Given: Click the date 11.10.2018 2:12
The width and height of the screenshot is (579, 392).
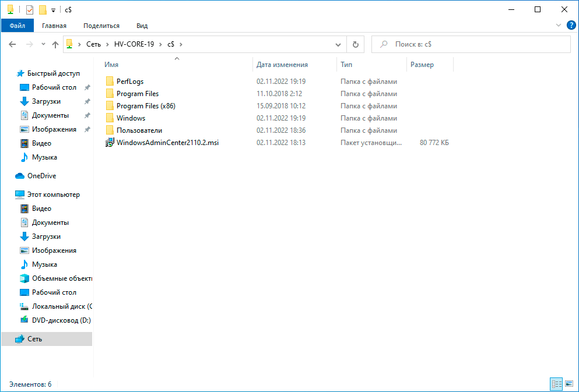Looking at the screenshot, I should click(x=279, y=94).
